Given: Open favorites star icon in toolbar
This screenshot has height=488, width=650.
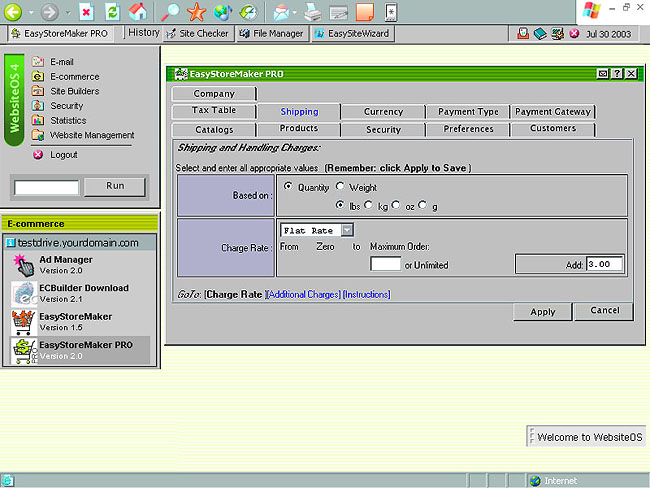Looking at the screenshot, I should (x=196, y=12).
